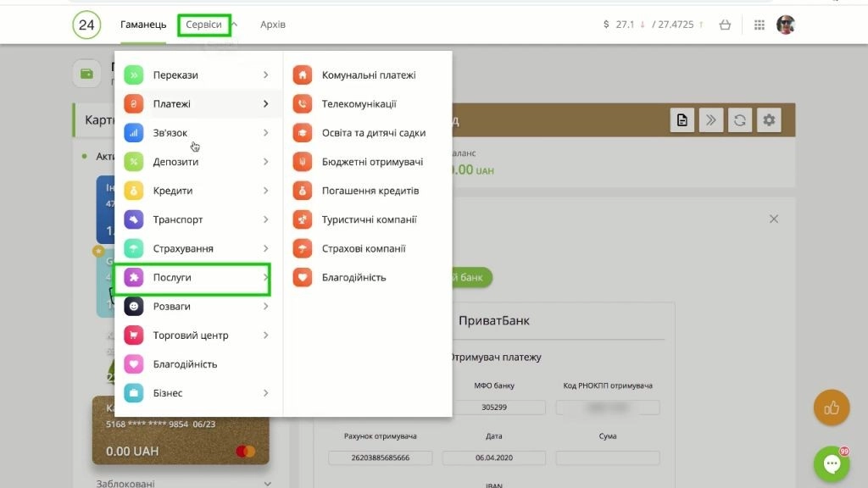The width and height of the screenshot is (868, 488).
Task: Expand the Платежі submenu arrow
Action: point(265,103)
